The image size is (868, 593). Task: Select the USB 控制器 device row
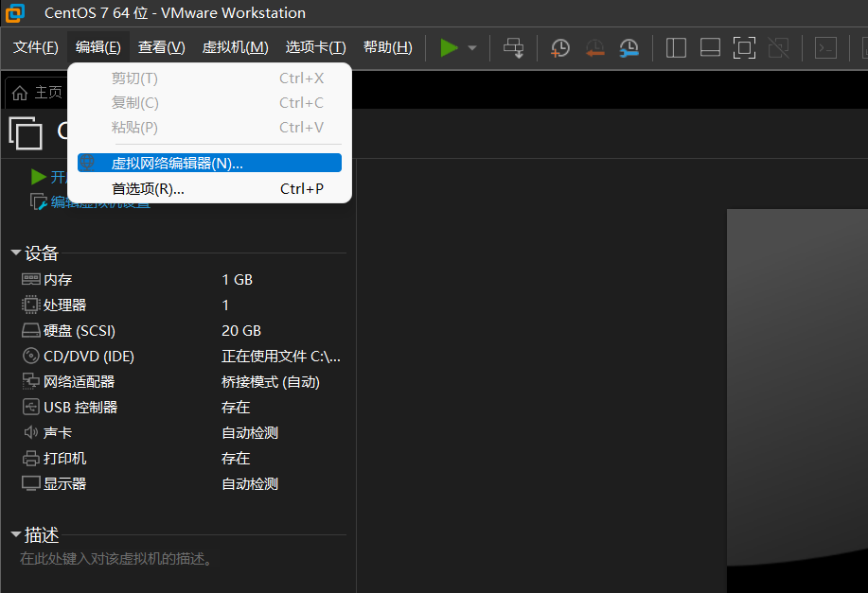pyautogui.click(x=182, y=407)
